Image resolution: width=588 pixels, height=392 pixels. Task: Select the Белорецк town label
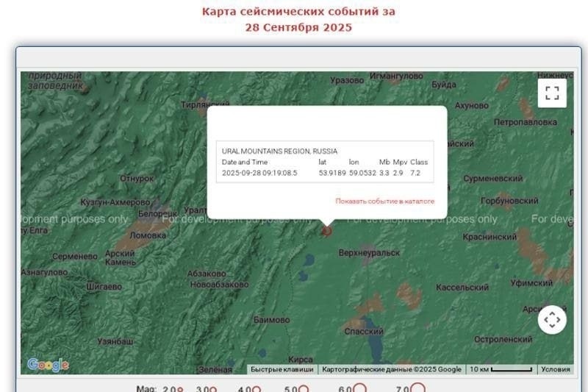[x=157, y=214]
